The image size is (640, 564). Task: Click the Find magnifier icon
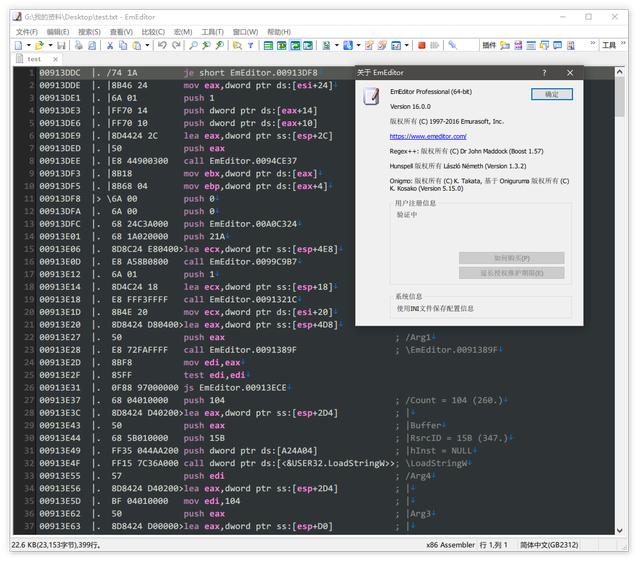(193, 45)
